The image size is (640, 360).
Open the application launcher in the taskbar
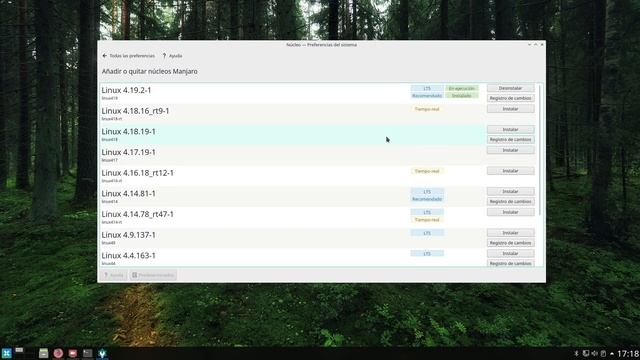click(6, 353)
